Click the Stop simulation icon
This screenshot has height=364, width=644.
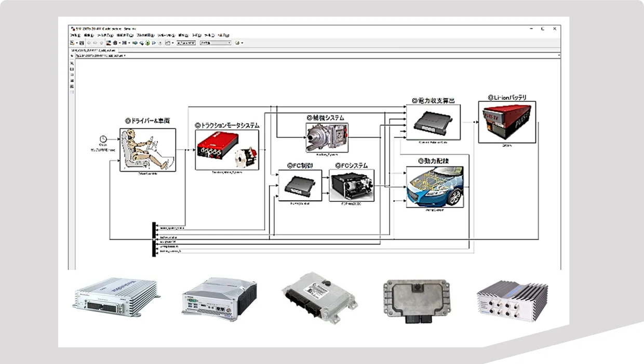pos(160,43)
